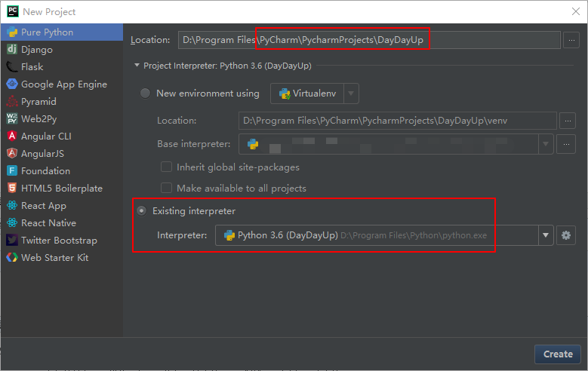Click the Twitter Bootstrap bird icon
The image size is (588, 371).
click(12, 240)
